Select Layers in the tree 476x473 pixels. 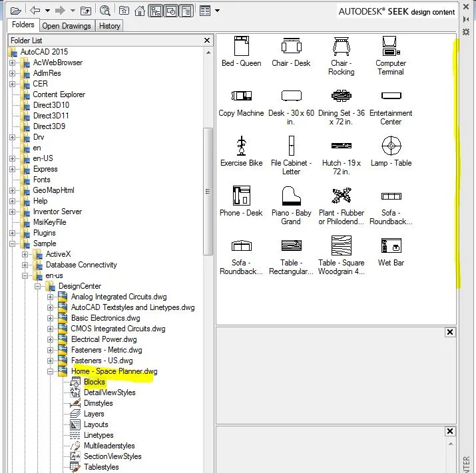94,414
